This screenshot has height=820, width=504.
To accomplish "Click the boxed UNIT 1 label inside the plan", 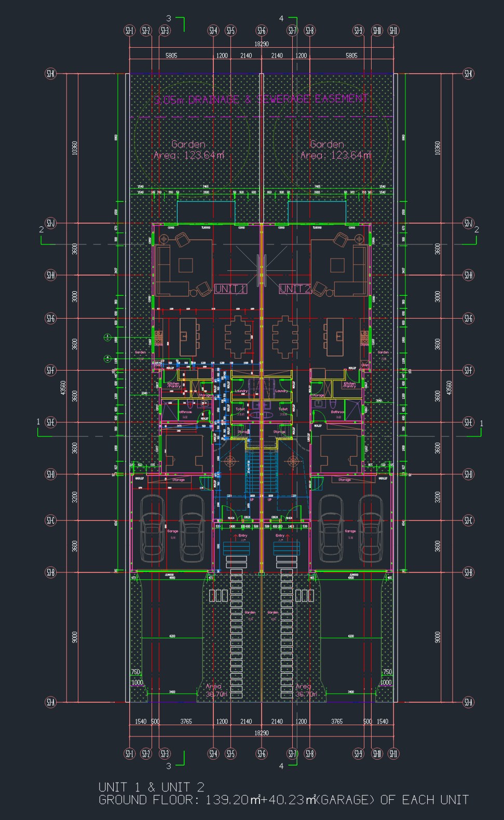I will pyautogui.click(x=230, y=289).
